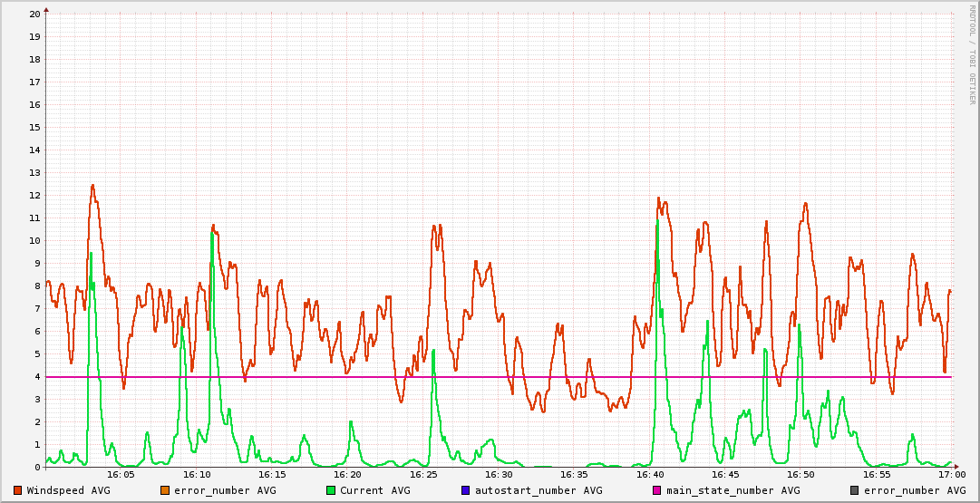Viewport: 980px width, 503px height.
Task: Click the magenta main_state_number legend swatch
Action: coord(656,490)
